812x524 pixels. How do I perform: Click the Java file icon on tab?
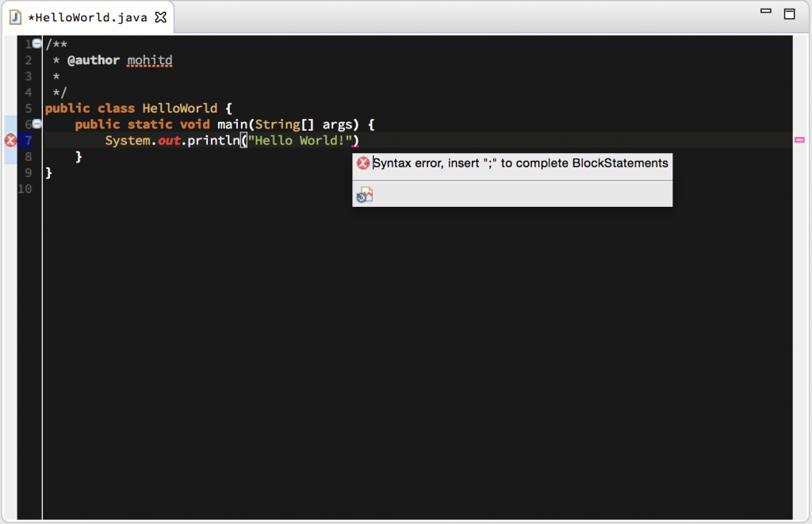(16, 17)
